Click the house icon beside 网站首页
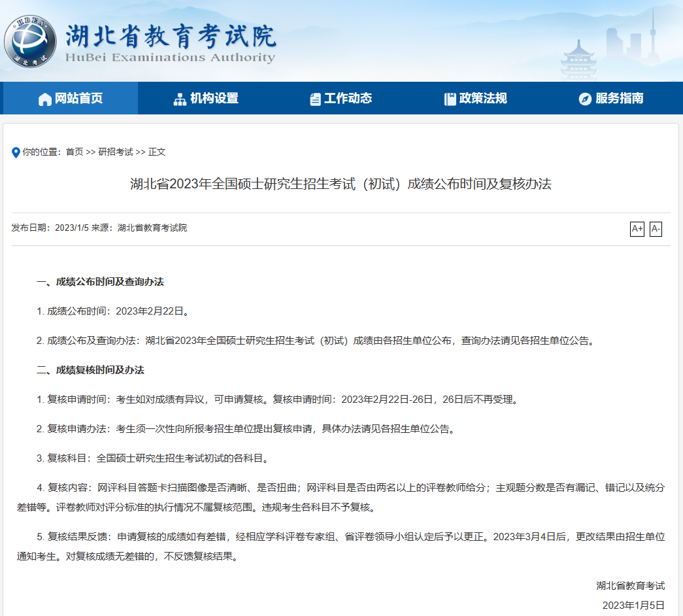 click(x=45, y=99)
